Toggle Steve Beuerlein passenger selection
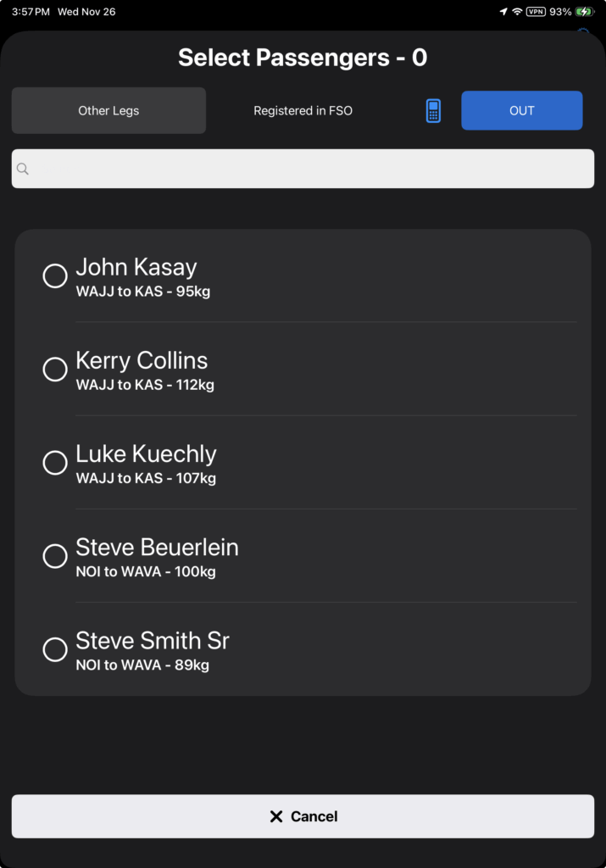This screenshot has height=868, width=606. (55, 555)
